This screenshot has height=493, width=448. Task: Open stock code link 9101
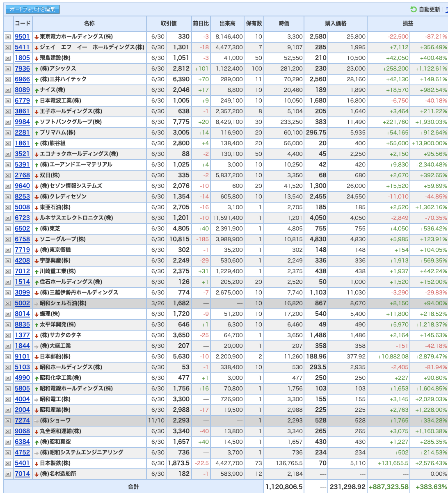[23, 356]
